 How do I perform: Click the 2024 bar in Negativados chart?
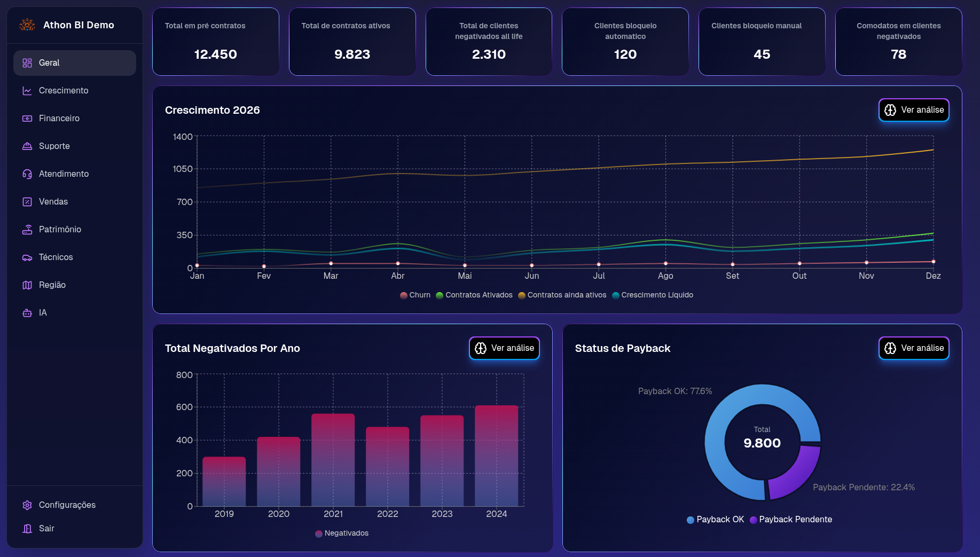496,456
